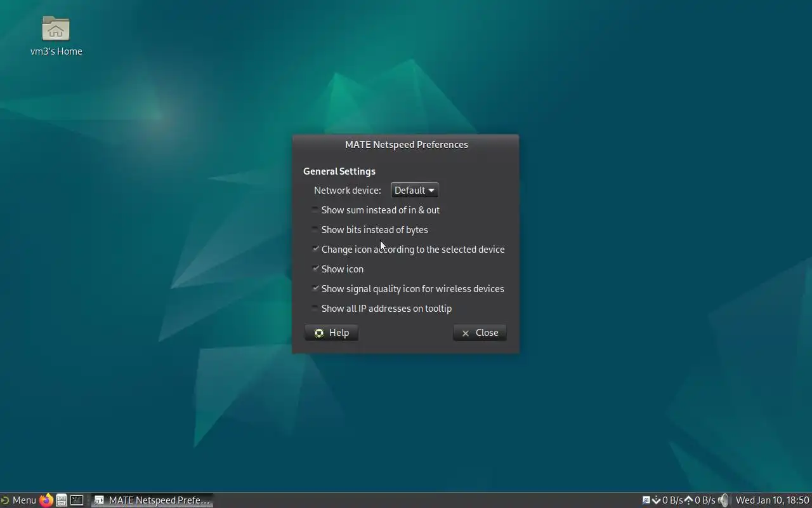This screenshot has height=508, width=812.
Task: Click the upload arrow icon in the panel
Action: point(688,500)
